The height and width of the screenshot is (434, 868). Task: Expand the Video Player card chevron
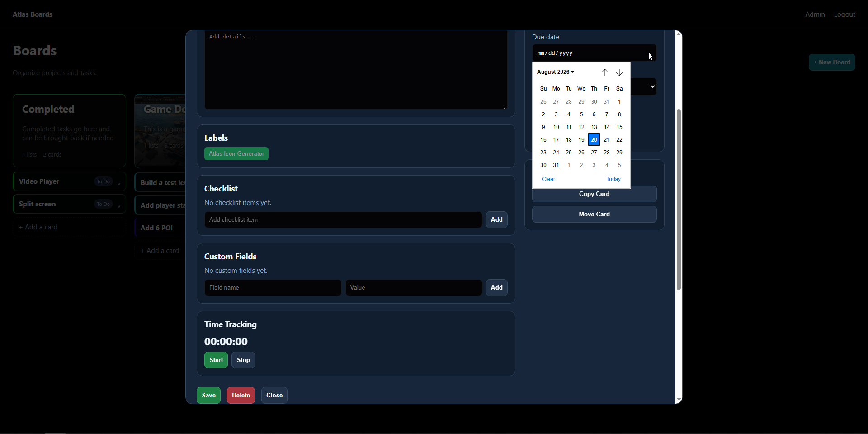pyautogui.click(x=119, y=183)
